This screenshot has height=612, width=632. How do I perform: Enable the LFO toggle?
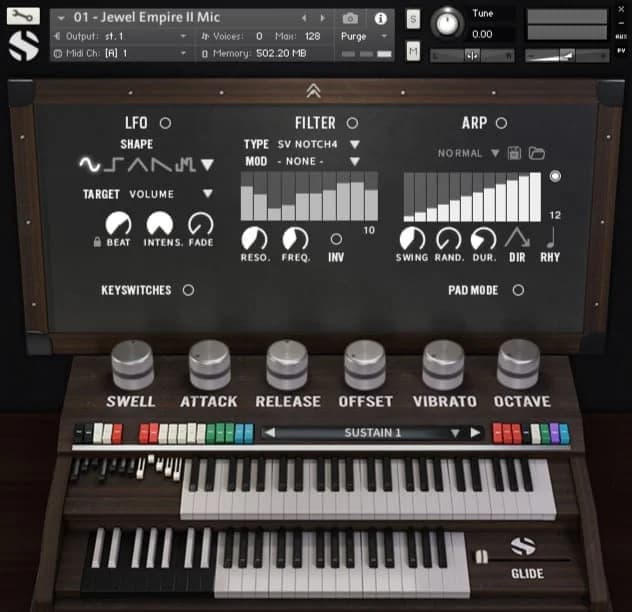click(165, 123)
